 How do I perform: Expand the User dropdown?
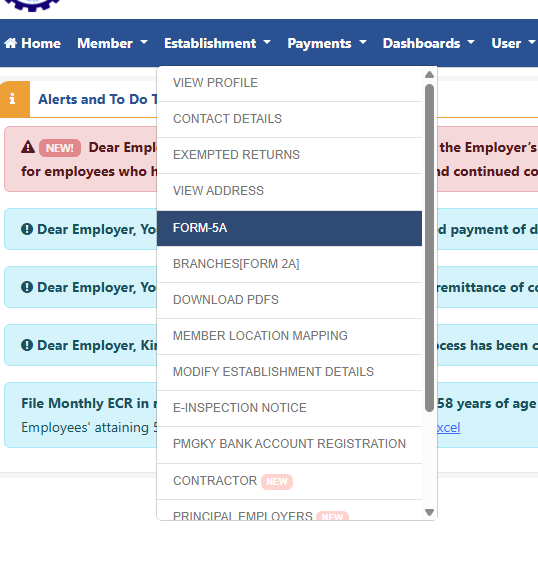point(513,43)
